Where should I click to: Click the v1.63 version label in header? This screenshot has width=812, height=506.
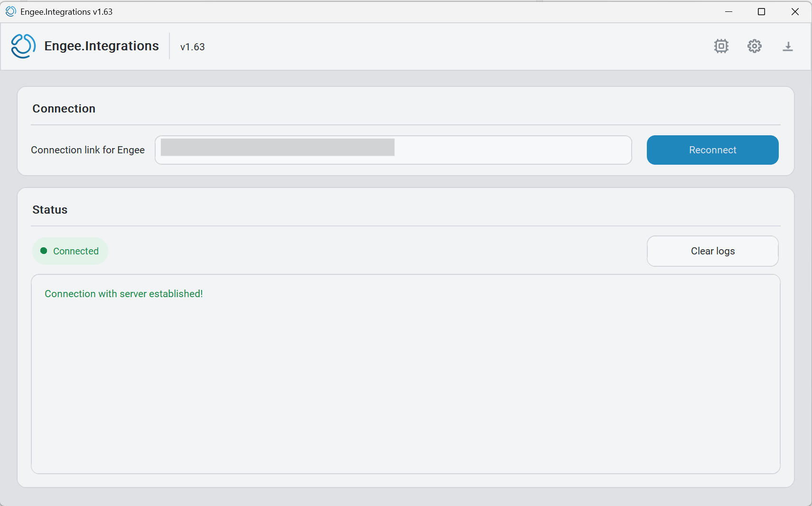point(192,47)
